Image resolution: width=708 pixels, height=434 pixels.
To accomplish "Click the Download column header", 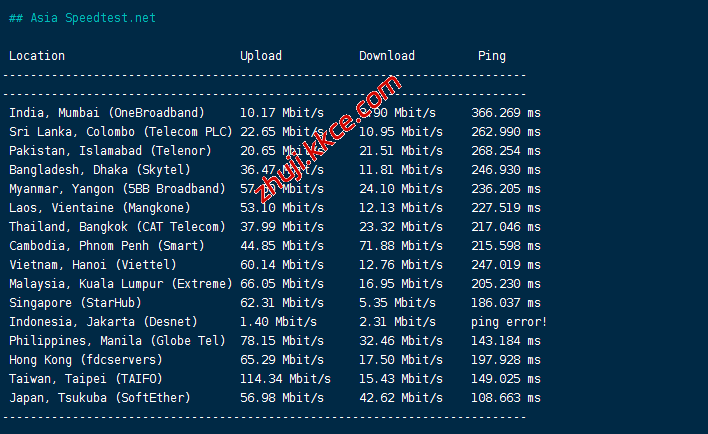I will (386, 56).
